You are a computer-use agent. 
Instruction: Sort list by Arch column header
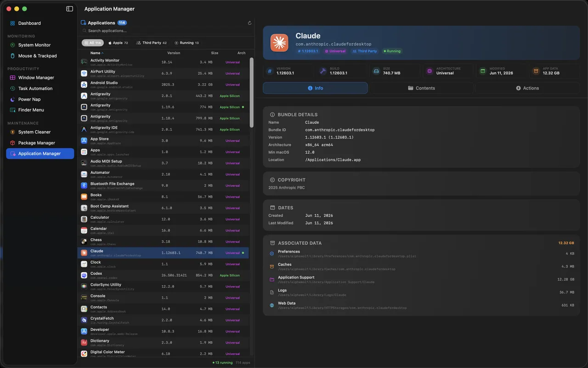241,53
